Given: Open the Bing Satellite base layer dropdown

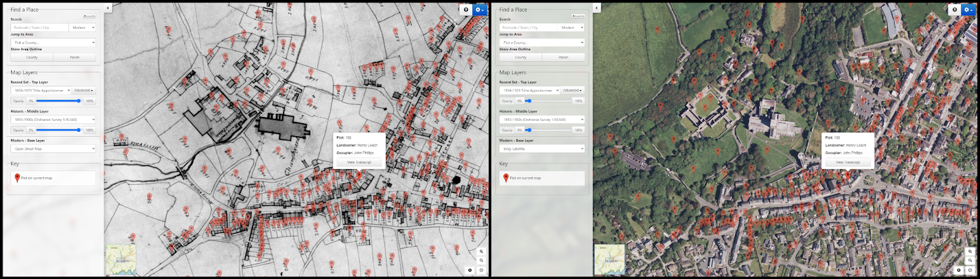Looking at the screenshot, I should 542,148.
